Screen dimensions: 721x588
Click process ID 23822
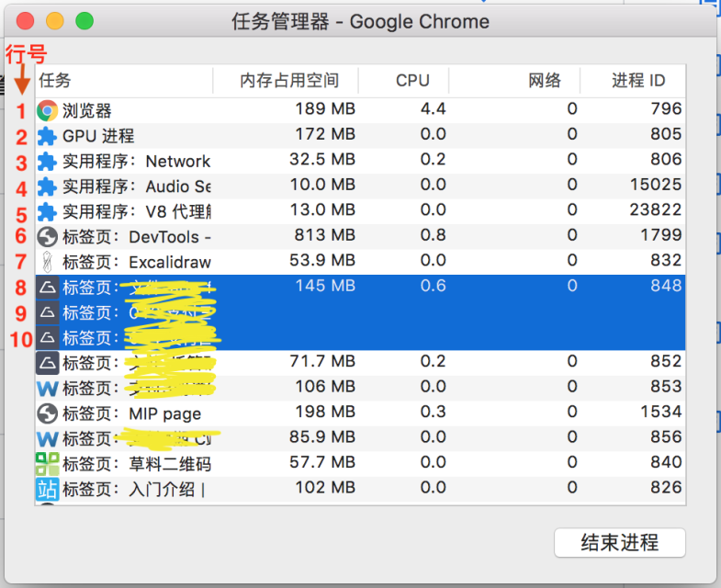pos(656,210)
